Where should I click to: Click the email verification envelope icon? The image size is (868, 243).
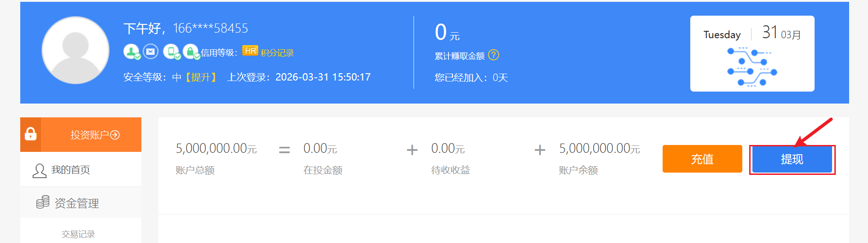point(151,52)
